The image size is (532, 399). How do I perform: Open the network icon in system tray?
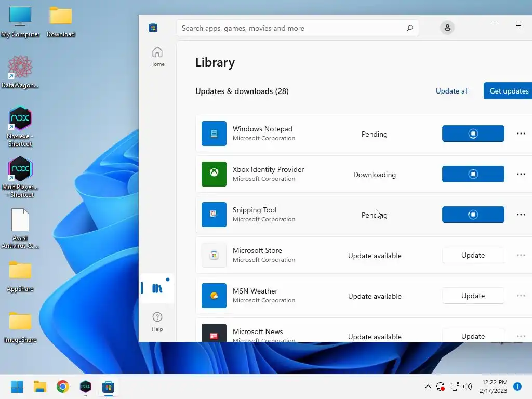(x=455, y=387)
